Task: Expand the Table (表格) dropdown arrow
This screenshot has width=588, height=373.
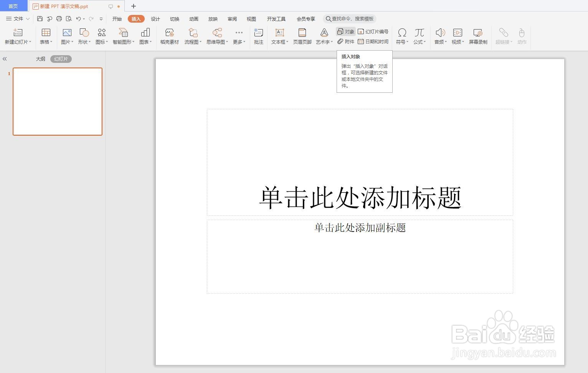Action: (51, 42)
